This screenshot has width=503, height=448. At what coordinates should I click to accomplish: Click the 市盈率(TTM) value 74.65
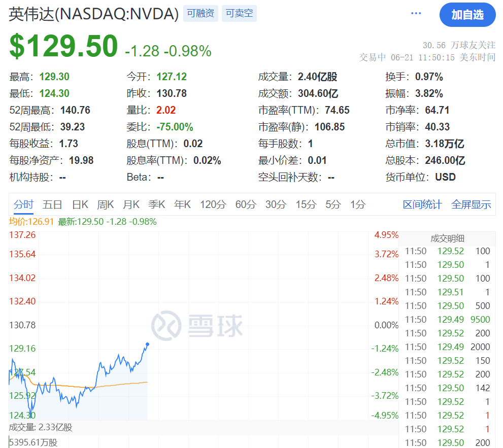point(337,110)
